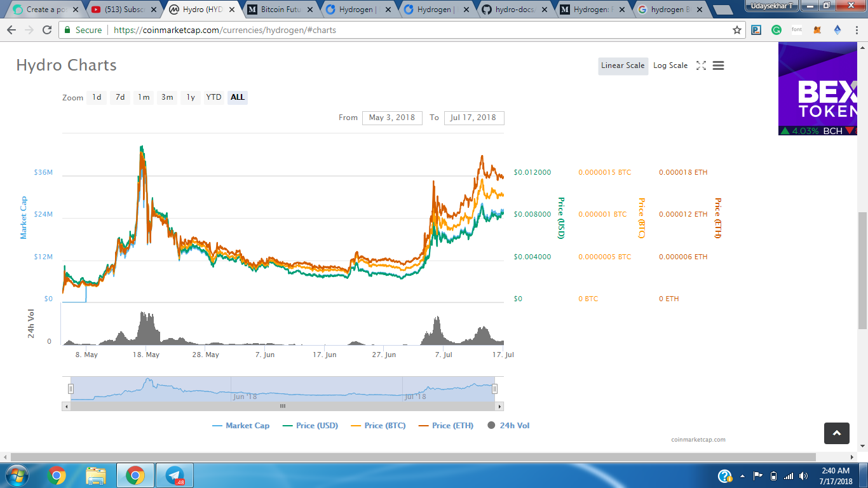Viewport: 868px width, 488px height.
Task: Go back using the browser back arrow
Action: click(x=11, y=30)
